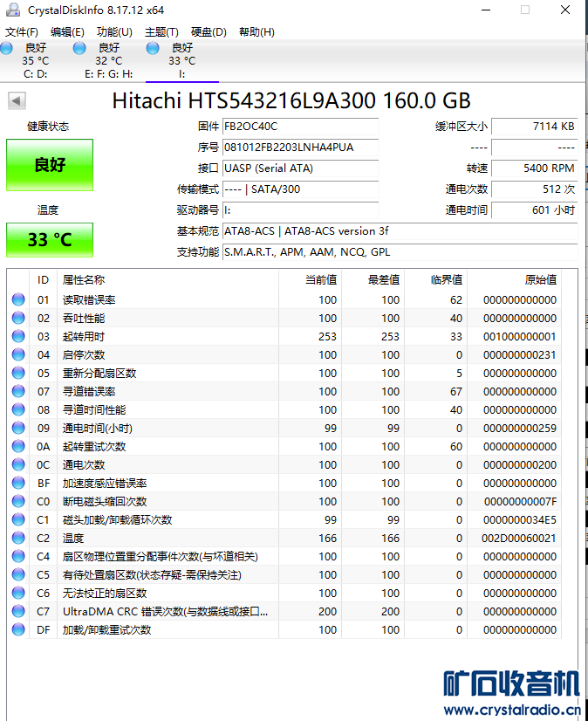Open the 编辑(E) menu
This screenshot has width=588, height=721.
click(x=67, y=31)
